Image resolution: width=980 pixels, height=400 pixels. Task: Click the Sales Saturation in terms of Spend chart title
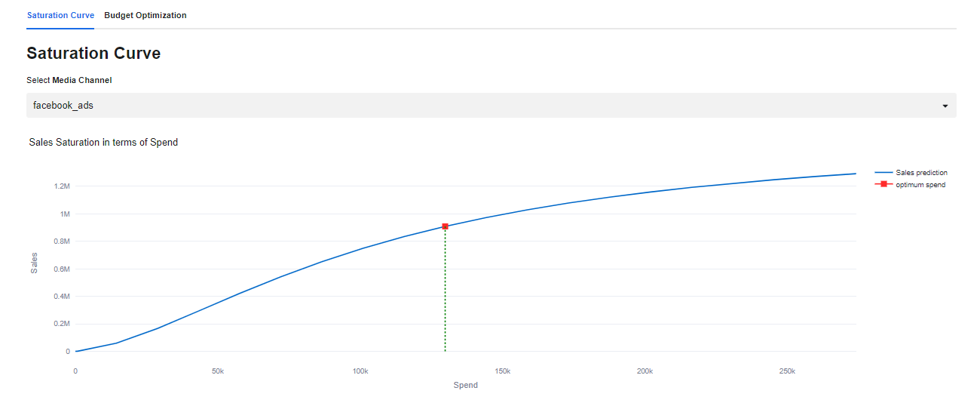[x=103, y=142]
